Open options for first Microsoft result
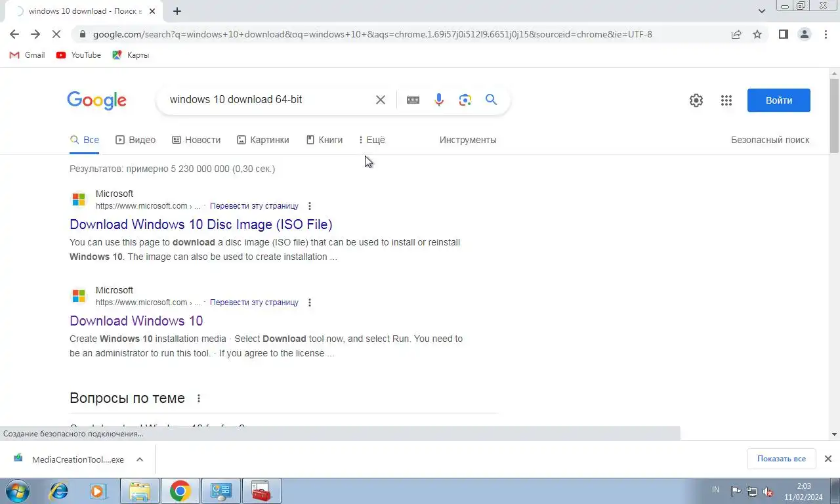 pyautogui.click(x=310, y=206)
